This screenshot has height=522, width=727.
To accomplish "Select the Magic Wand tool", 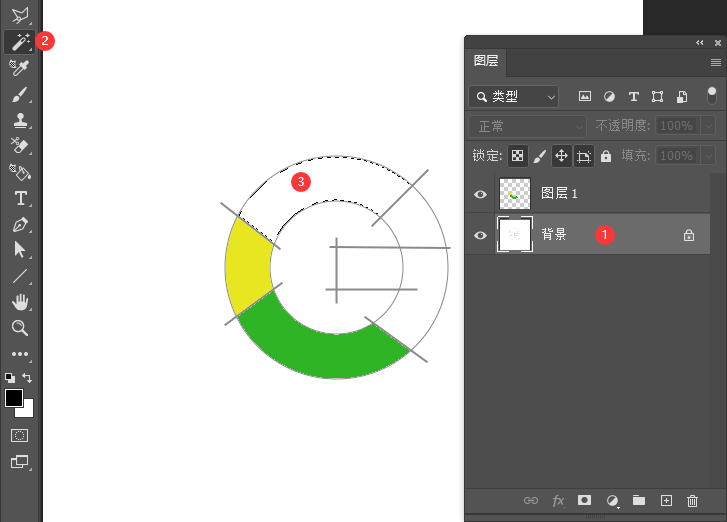I will pyautogui.click(x=19, y=42).
